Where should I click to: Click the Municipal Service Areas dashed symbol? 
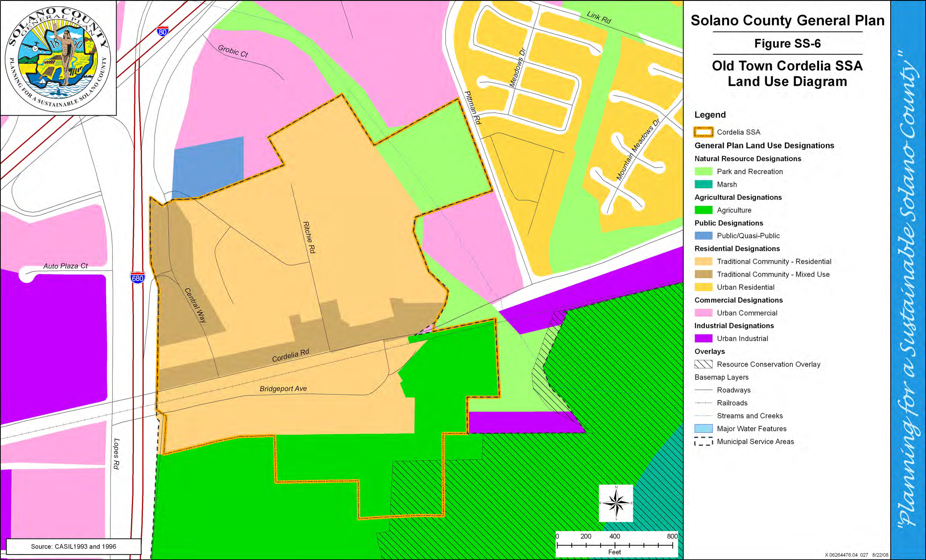pos(703,442)
